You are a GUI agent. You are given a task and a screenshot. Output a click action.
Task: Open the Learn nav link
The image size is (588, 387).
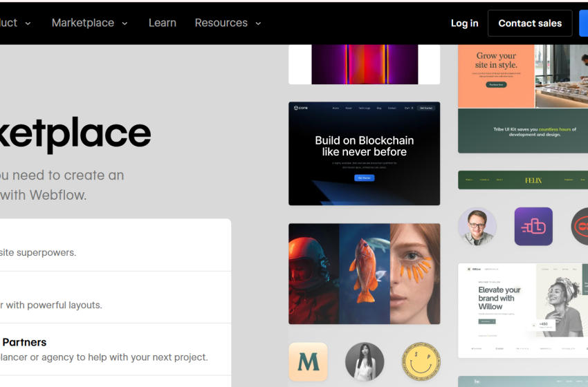[x=163, y=23]
